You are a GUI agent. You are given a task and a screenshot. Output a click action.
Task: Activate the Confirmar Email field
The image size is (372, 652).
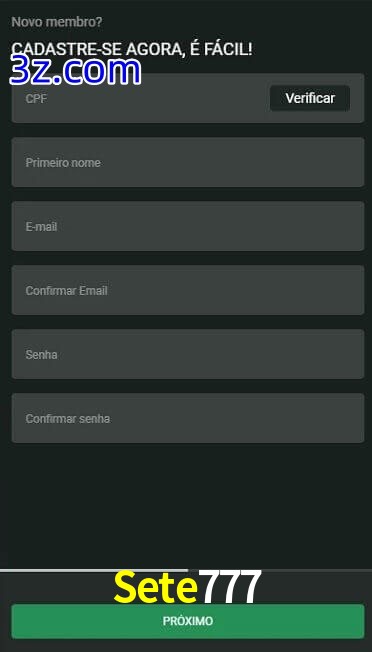pyautogui.click(x=188, y=290)
